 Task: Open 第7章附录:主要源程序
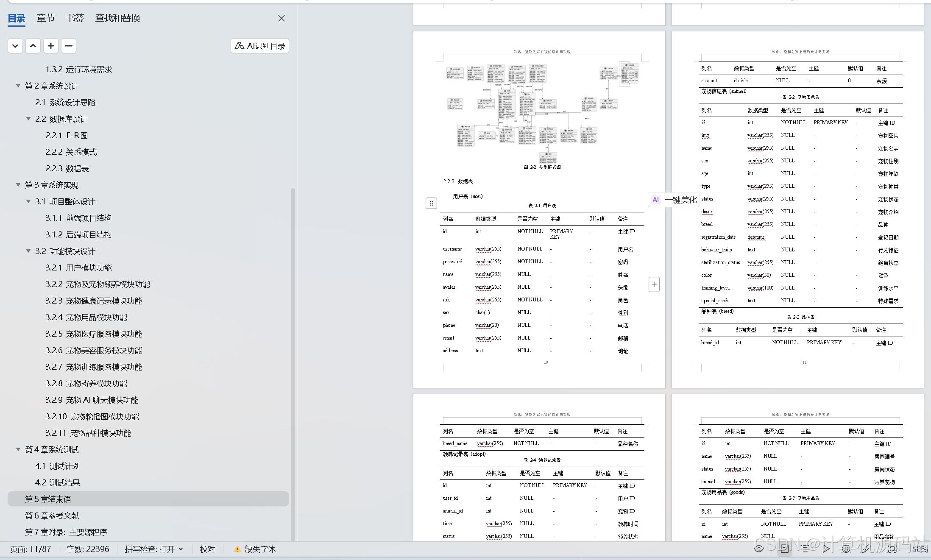pyautogui.click(x=66, y=532)
